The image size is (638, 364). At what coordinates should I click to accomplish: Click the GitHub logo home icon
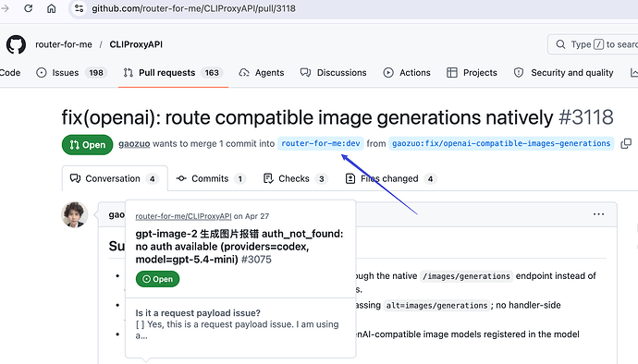[x=16, y=44]
